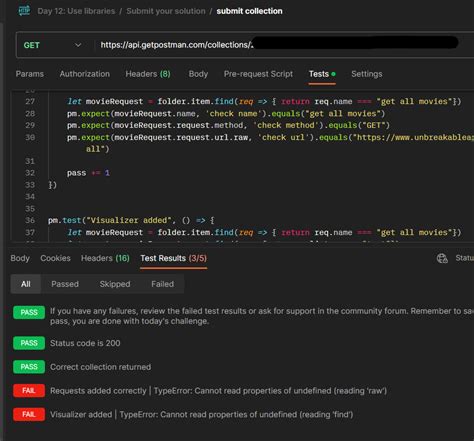Open the Settings tab

point(367,74)
